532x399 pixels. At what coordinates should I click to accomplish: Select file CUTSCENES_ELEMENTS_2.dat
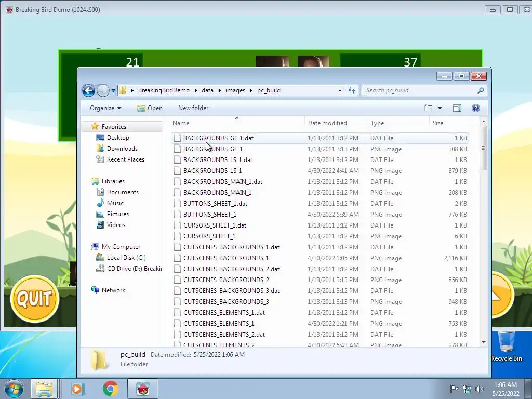point(224,335)
